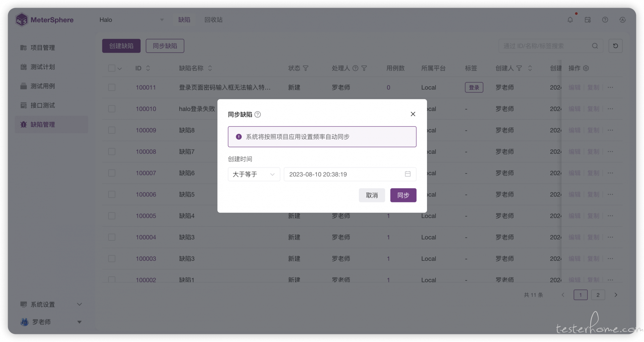Check the box for defect 100011
644x342 pixels.
[x=112, y=87]
